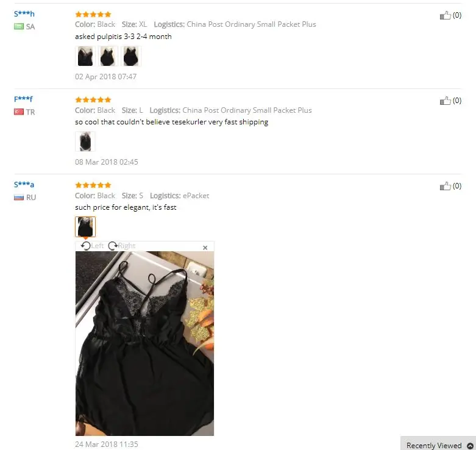Click the five-star rating of S***h review
The width and height of the screenshot is (476, 450).
pos(93,14)
